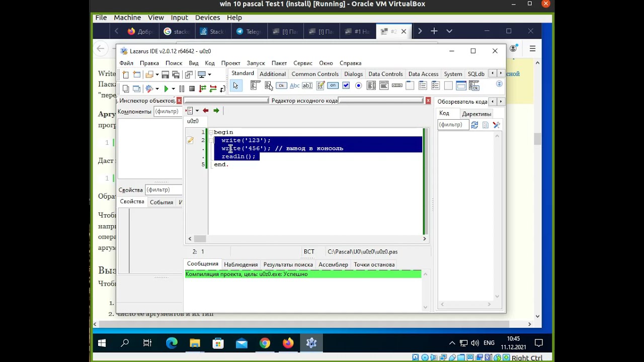644x362 pixels.
Task: Select the TCheckBox palette component
Action: coord(346,85)
